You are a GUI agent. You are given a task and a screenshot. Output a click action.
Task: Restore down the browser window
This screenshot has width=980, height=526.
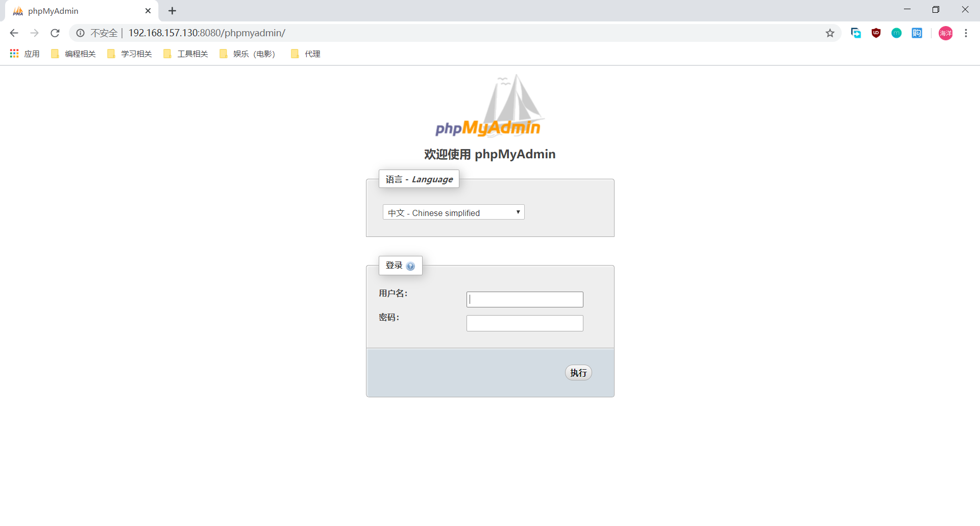coord(936,9)
